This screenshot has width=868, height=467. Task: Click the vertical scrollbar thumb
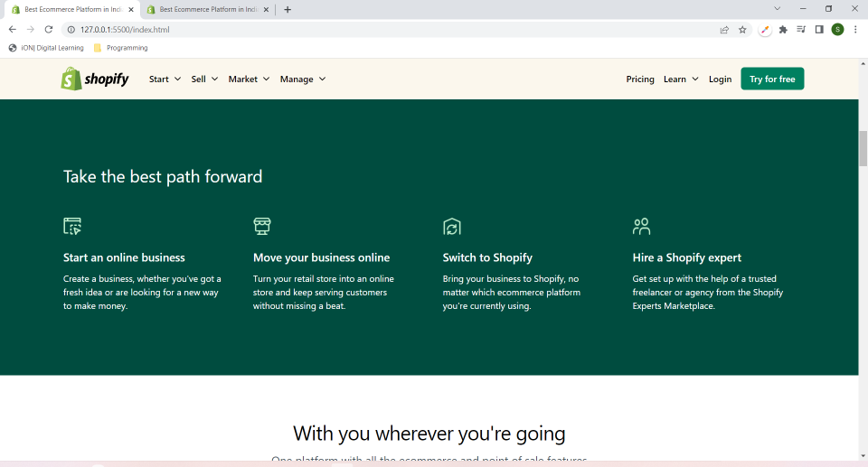coord(863,148)
